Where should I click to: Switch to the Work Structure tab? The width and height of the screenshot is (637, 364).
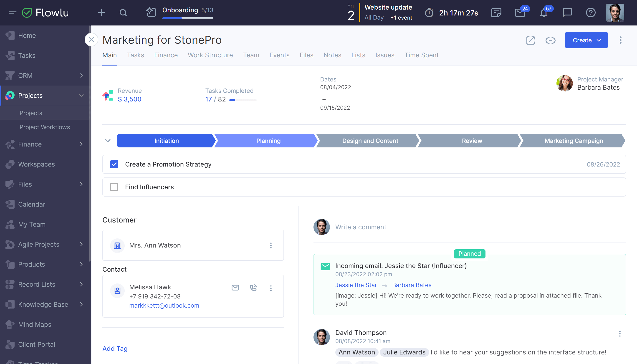(x=210, y=55)
